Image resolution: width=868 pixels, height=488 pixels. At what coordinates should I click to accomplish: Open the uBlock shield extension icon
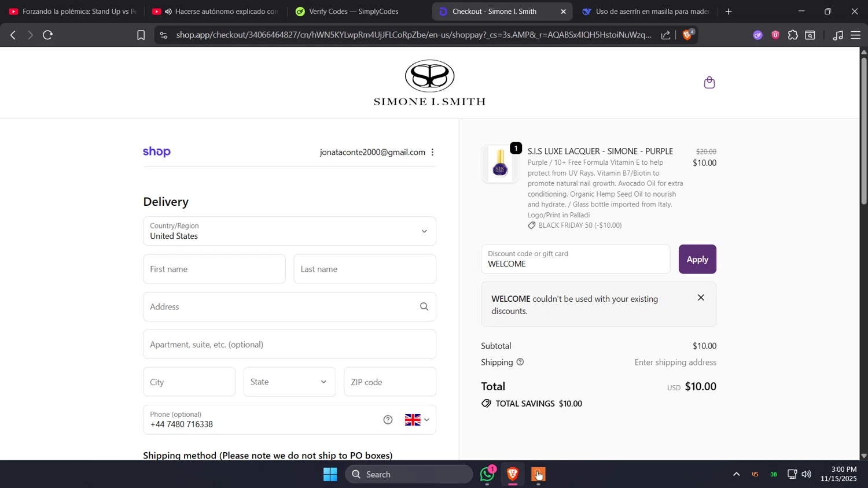coord(775,35)
